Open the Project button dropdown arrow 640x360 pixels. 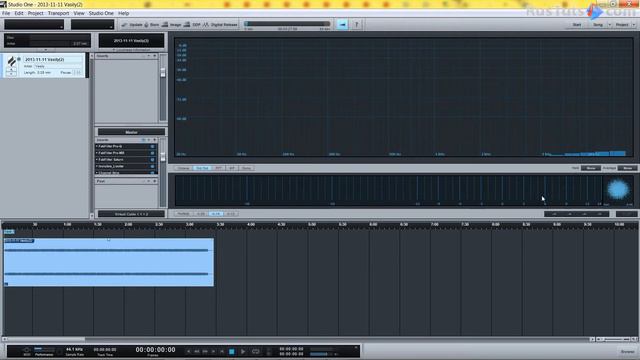pos(633,25)
